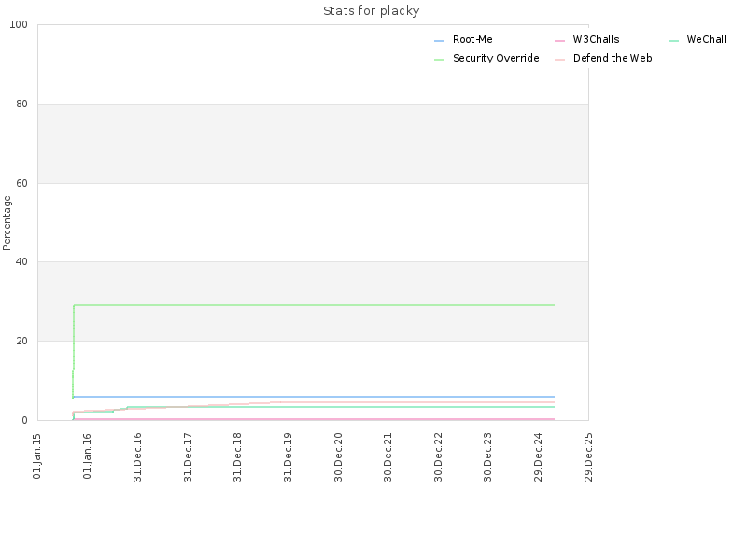Click the chart title Stats for placky
The image size is (747, 560).
point(371,11)
